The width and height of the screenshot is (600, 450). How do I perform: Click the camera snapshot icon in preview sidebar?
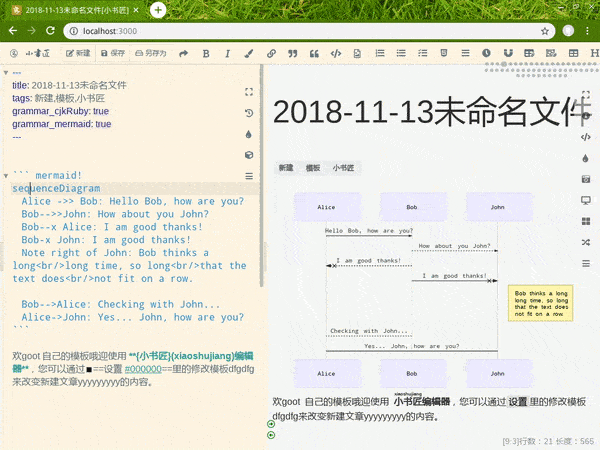pyautogui.click(x=585, y=179)
